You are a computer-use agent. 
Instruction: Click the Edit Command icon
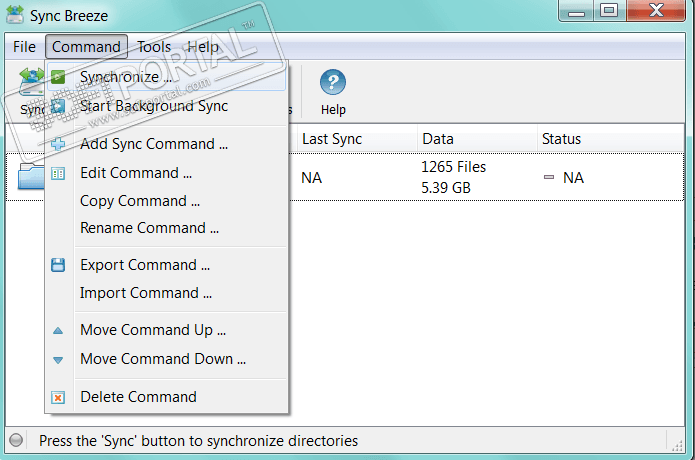coord(59,173)
